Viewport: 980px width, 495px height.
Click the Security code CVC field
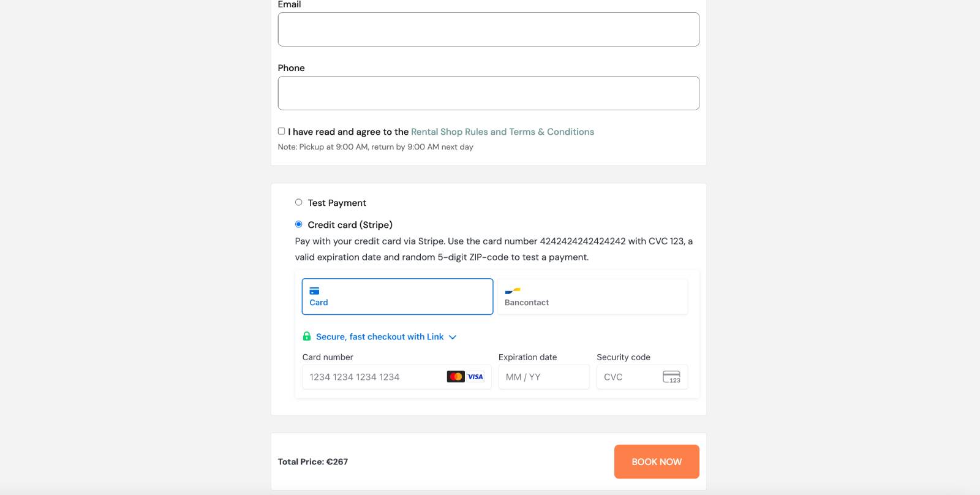[628, 377]
